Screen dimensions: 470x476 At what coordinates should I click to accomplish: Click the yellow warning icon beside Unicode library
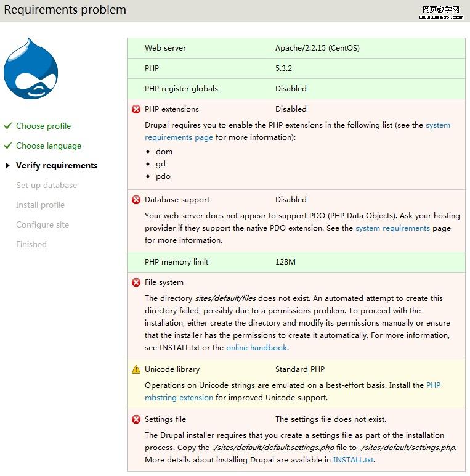tap(136, 369)
